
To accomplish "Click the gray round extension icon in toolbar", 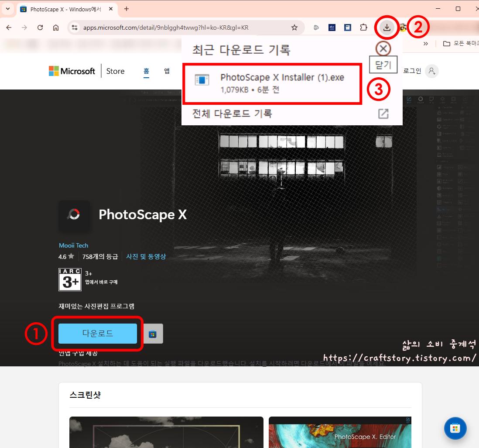I will point(316,28).
